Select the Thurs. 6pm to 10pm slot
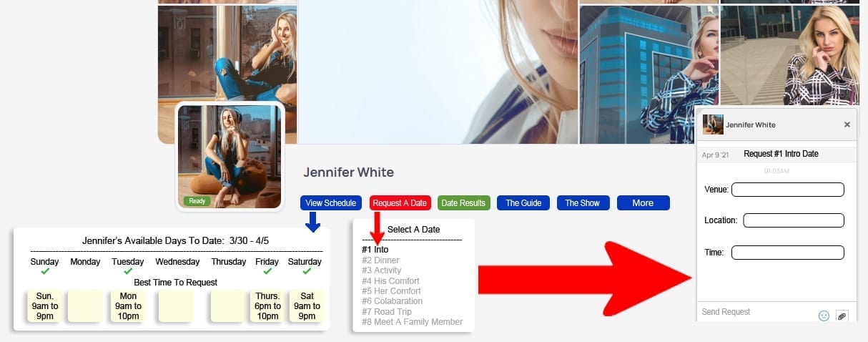This screenshot has height=342, width=868. click(x=267, y=306)
